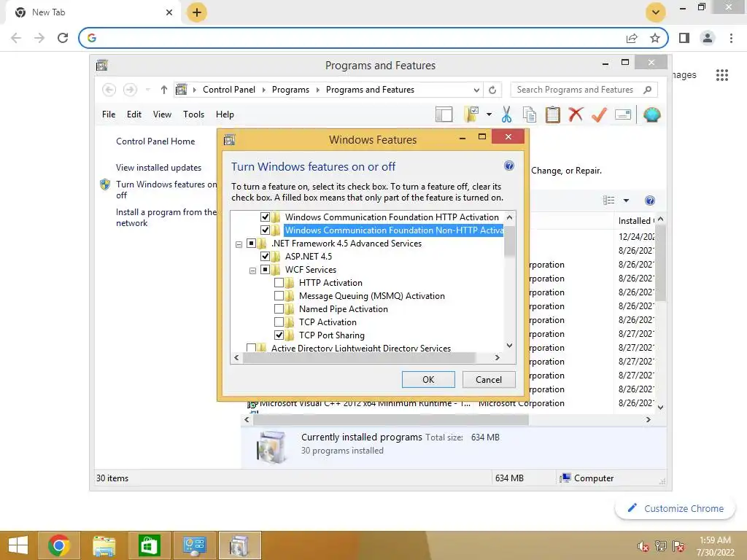This screenshot has width=747, height=560.
Task: Open Chrome three-dot menu
Action: tap(731, 38)
